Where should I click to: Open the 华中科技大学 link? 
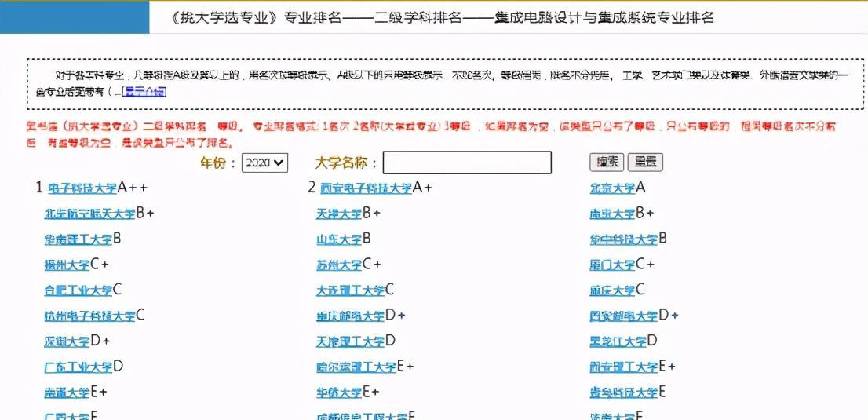tap(624, 239)
